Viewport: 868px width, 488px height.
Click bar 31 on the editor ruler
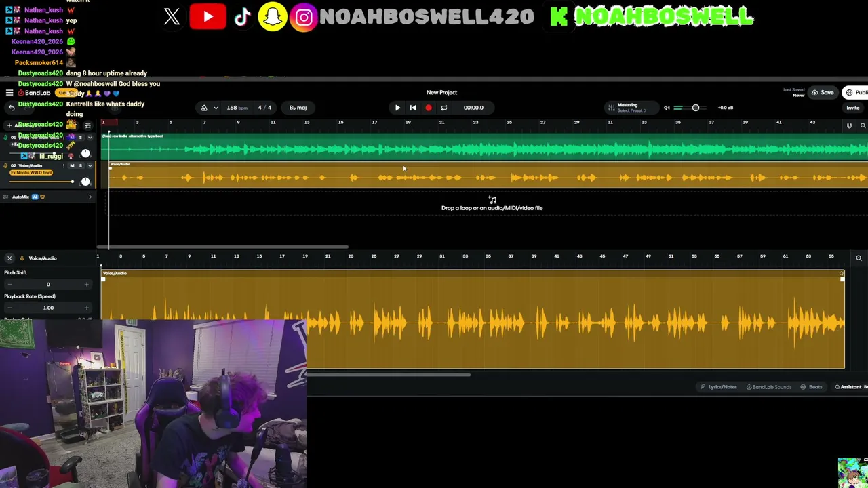[442, 256]
